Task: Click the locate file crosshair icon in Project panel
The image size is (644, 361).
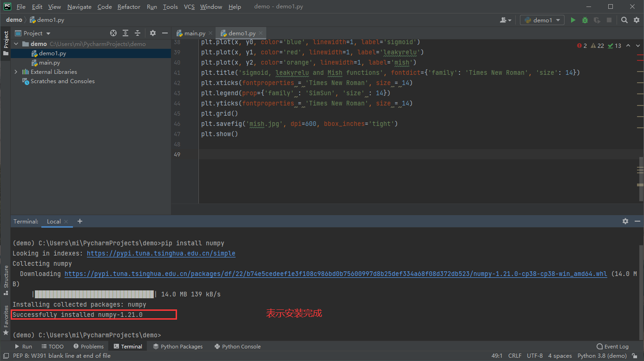Action: [113, 33]
